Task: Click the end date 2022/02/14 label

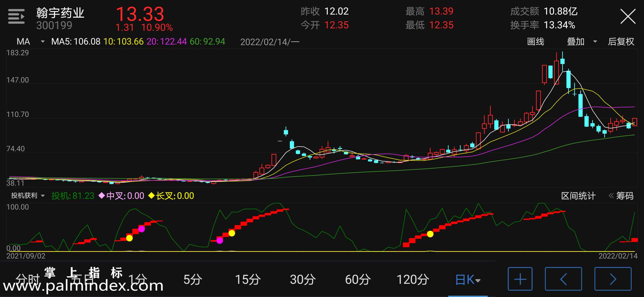Action: coord(618,256)
